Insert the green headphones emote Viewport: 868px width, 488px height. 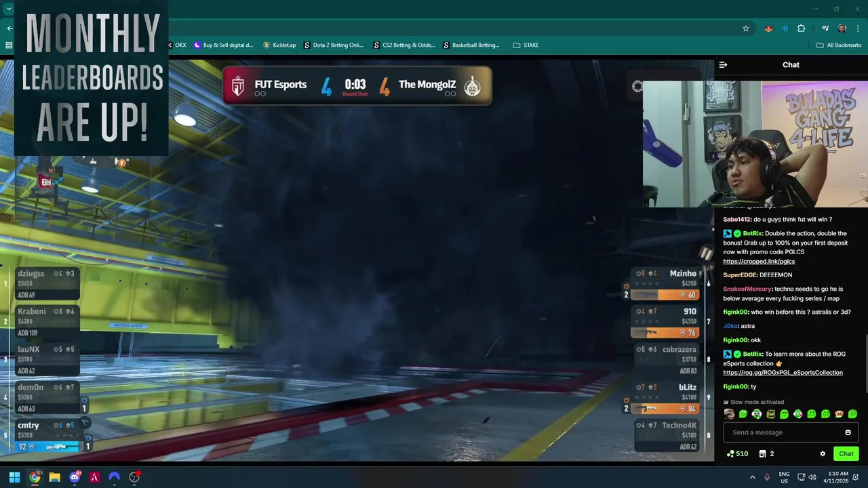757,414
